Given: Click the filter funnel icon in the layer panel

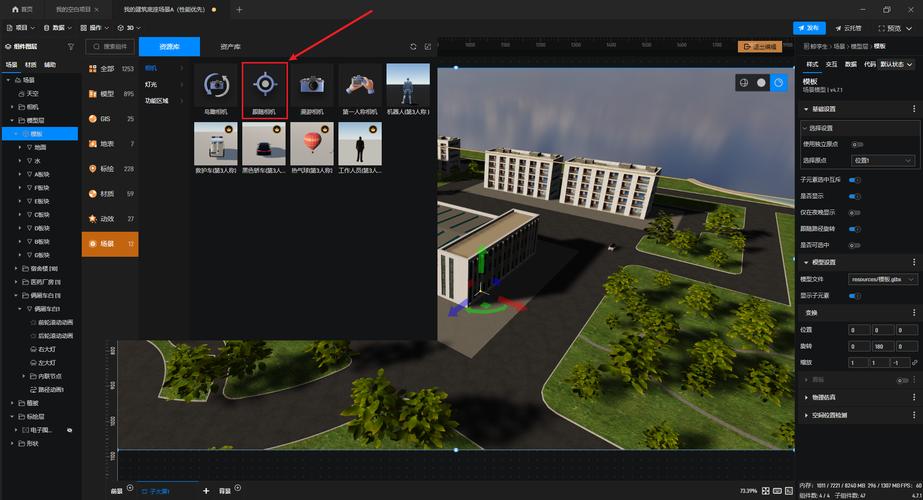Looking at the screenshot, I should [71, 47].
